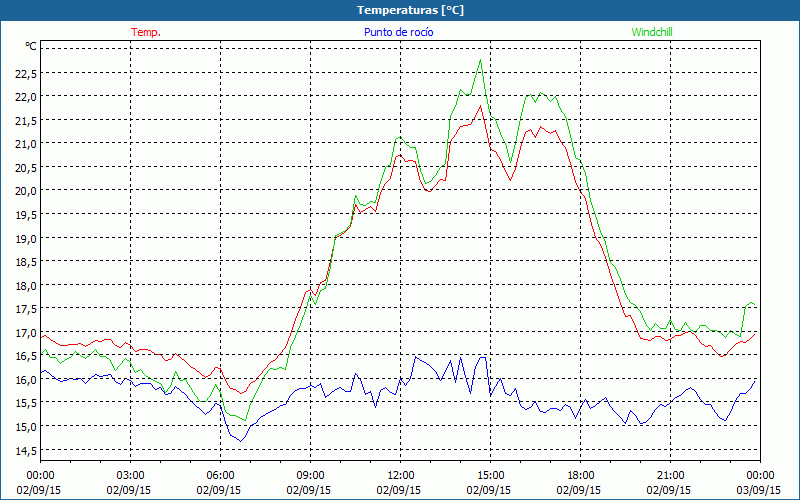Click the 18,5 y-axis value

[x=26, y=262]
